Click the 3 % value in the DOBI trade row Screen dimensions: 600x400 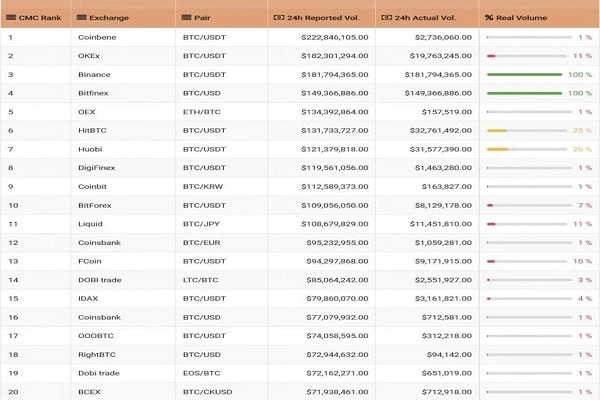point(585,280)
